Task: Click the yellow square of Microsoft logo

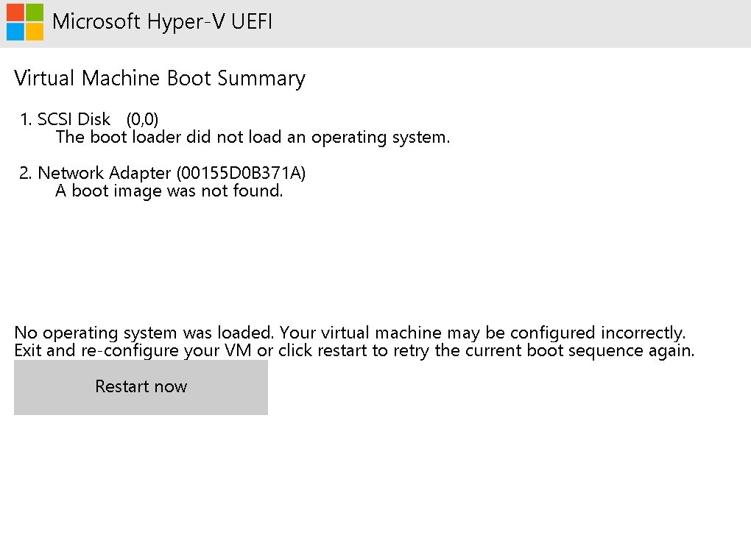Action: (x=35, y=32)
